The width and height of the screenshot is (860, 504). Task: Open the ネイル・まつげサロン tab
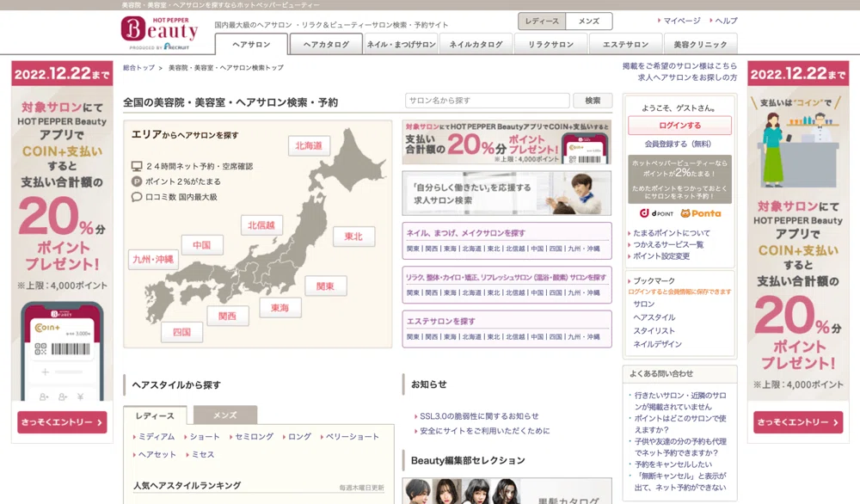[x=402, y=45]
